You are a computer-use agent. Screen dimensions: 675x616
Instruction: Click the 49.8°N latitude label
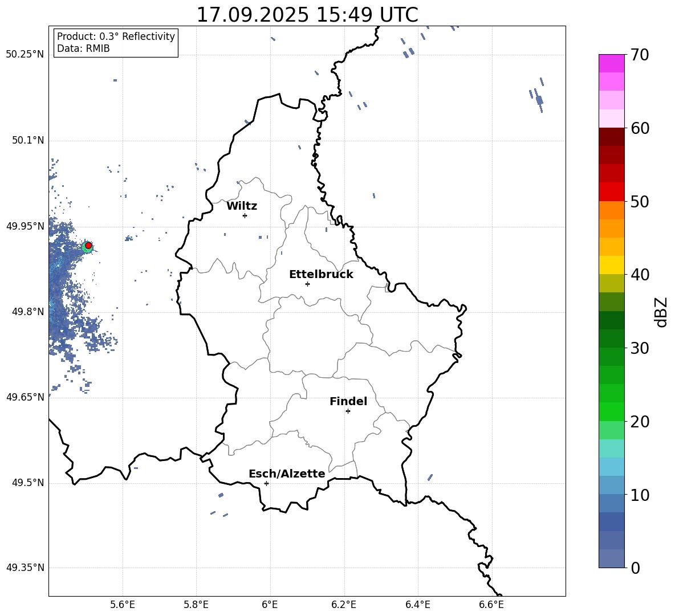tap(27, 312)
